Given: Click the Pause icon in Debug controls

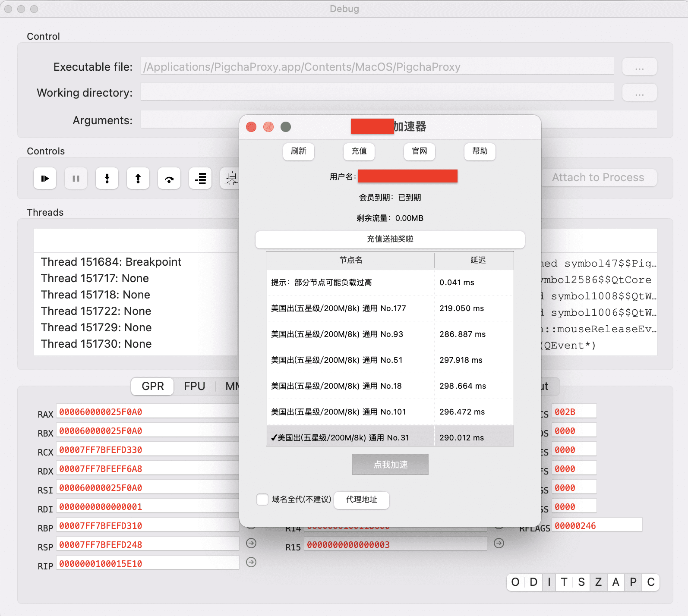Looking at the screenshot, I should (x=76, y=178).
